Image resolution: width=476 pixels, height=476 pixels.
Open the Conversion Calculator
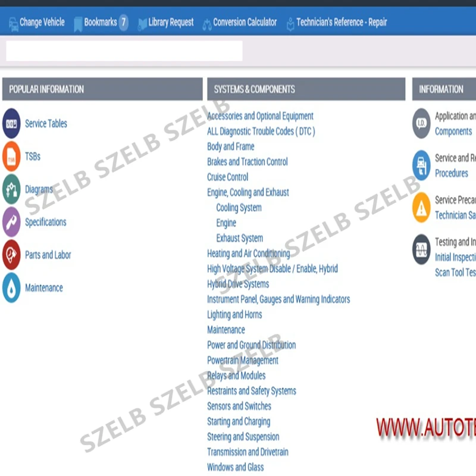pyautogui.click(x=245, y=22)
